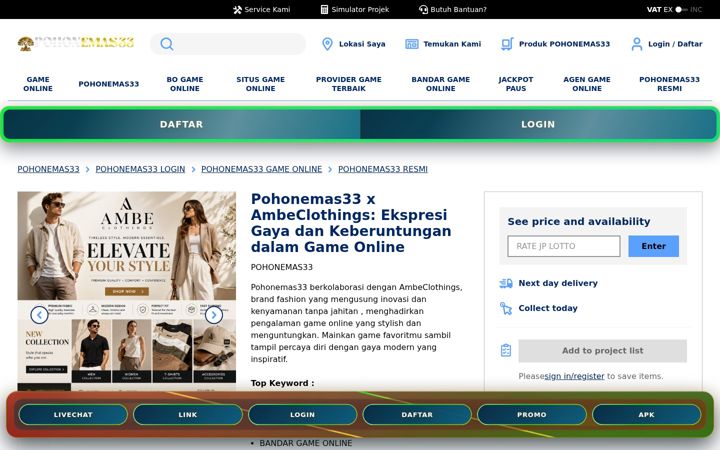
Task: Click the POHONEMAS33 site logo
Action: (76, 43)
